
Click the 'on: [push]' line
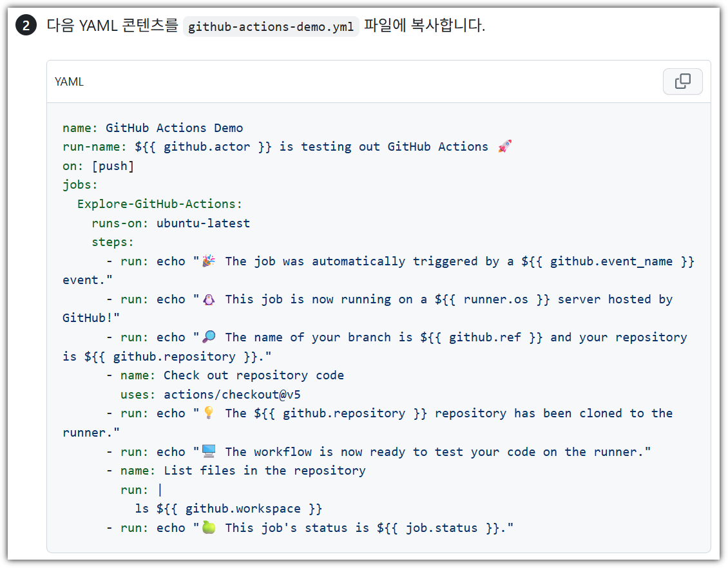click(99, 166)
